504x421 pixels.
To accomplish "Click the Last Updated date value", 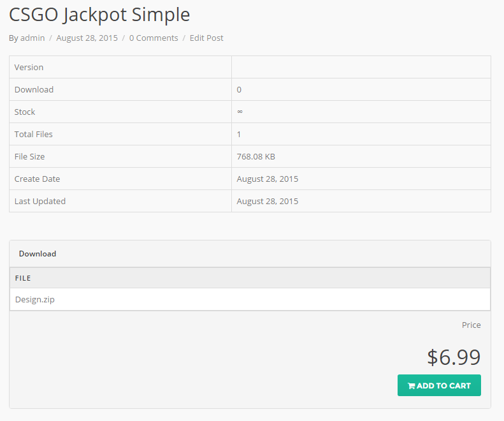I will (268, 201).
